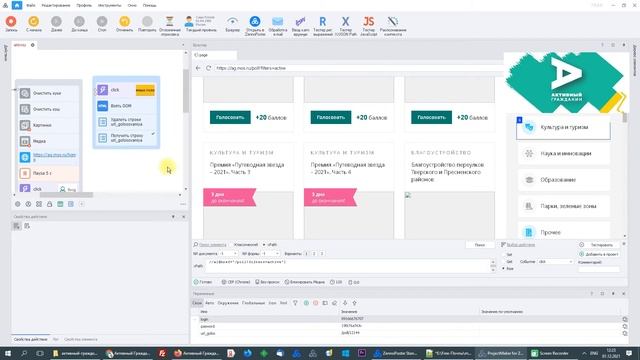Viewport: 640px width, 360px height.
Task: Open the Текущий профиль profile icon
Action: pyautogui.click(x=189, y=21)
